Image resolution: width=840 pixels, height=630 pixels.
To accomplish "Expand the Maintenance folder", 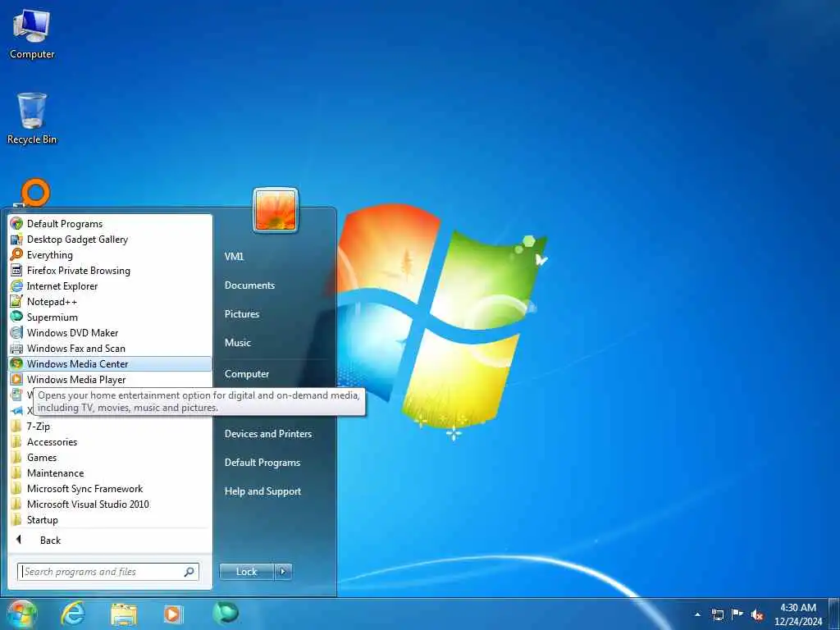I will pos(110,472).
